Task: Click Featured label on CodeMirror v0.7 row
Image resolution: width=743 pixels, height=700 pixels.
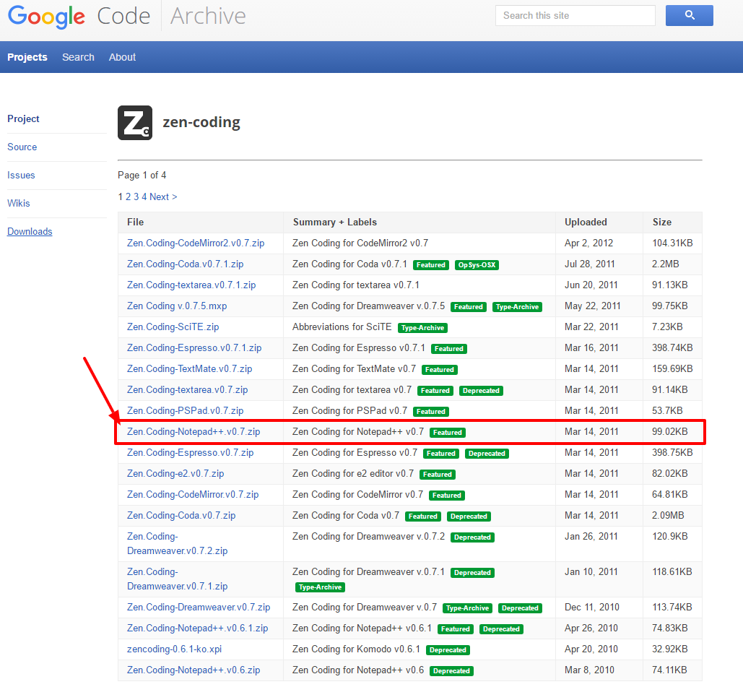Action: click(x=446, y=496)
